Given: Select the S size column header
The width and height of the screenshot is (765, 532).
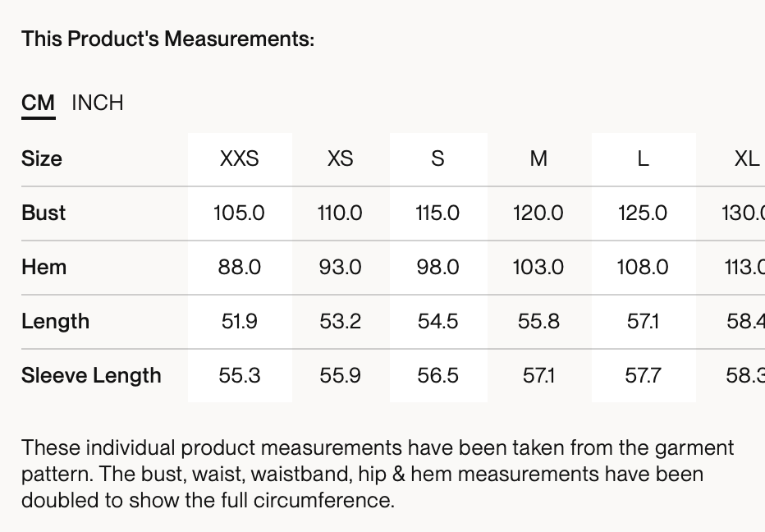Looking at the screenshot, I should pos(437,158).
